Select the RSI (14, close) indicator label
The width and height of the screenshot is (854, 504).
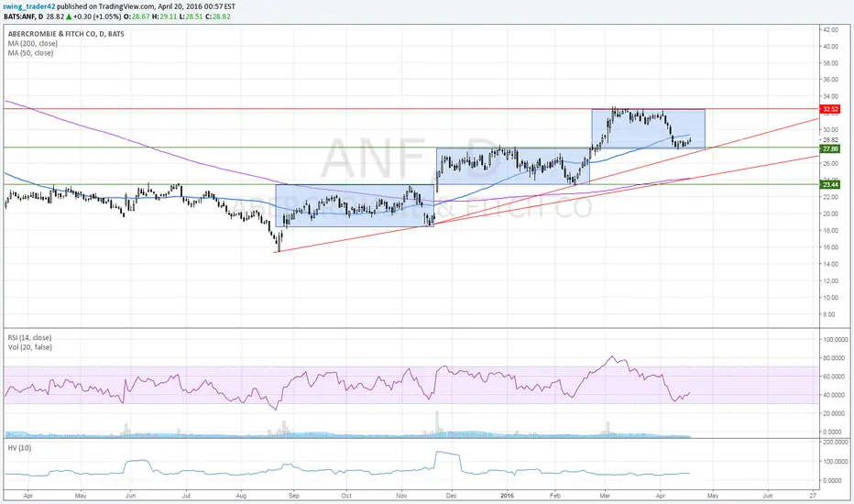click(29, 338)
